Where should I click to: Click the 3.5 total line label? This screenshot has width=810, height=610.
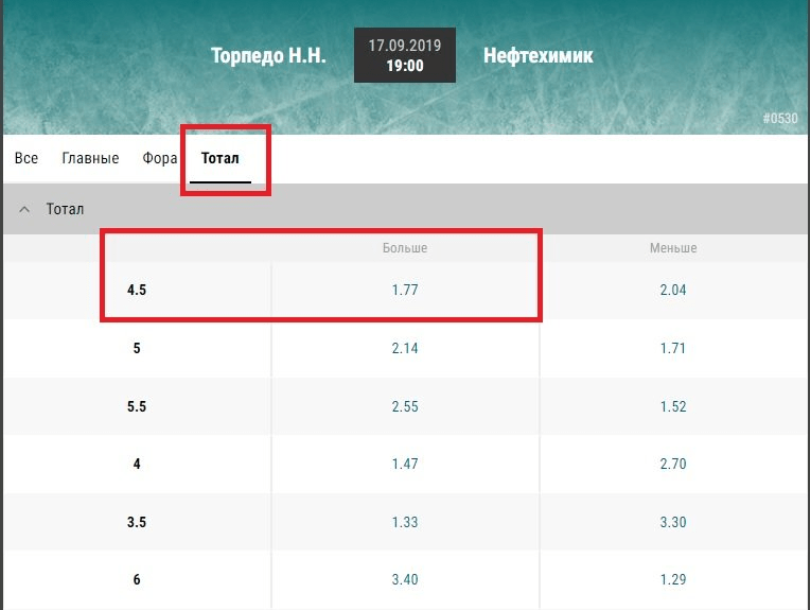[137, 522]
